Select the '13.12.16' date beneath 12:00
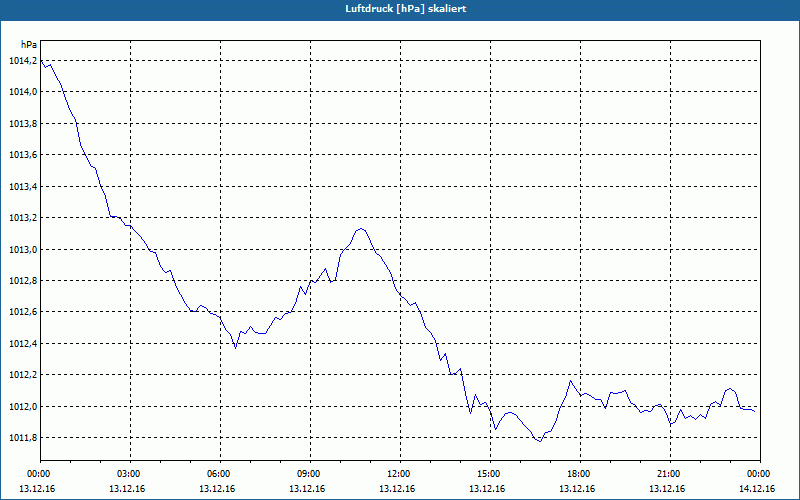The width and height of the screenshot is (800, 500). pyautogui.click(x=397, y=489)
